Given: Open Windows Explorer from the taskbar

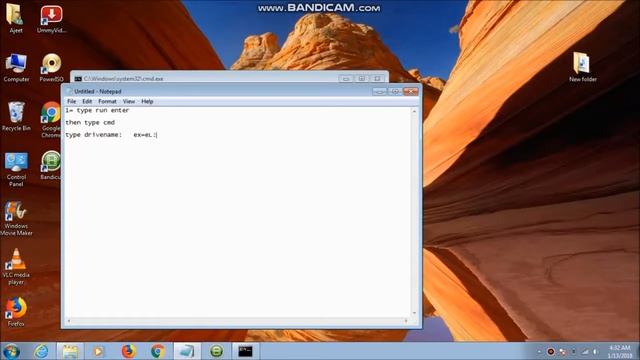Looking at the screenshot, I should click(x=70, y=351).
